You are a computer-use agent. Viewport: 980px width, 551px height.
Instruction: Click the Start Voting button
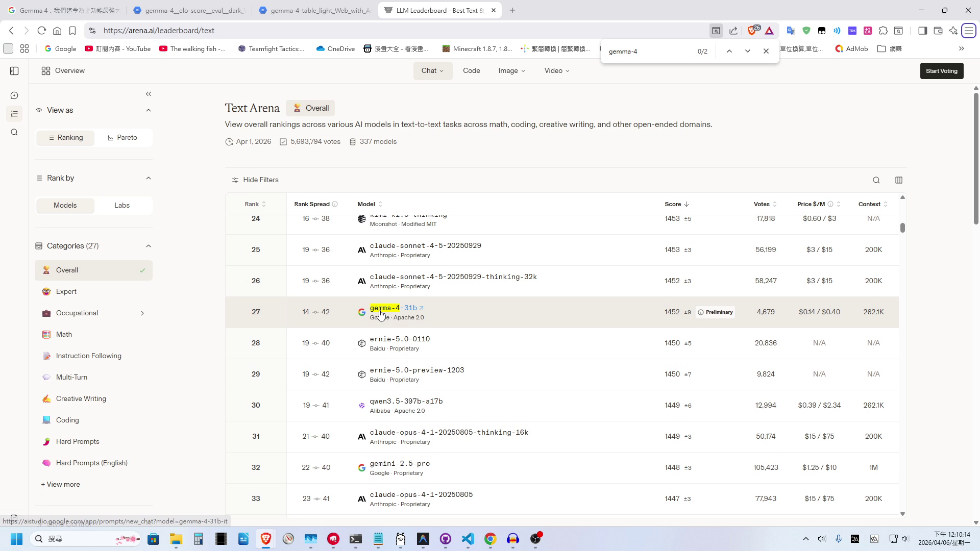[942, 71]
